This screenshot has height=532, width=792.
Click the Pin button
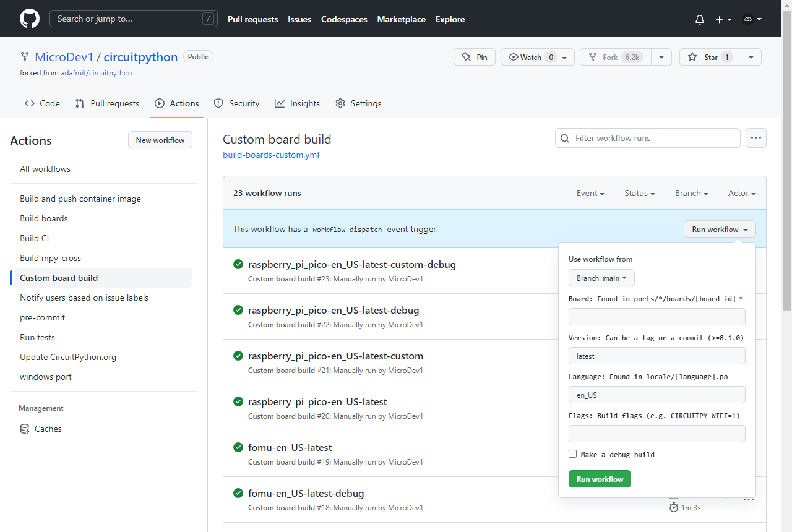[x=475, y=57]
